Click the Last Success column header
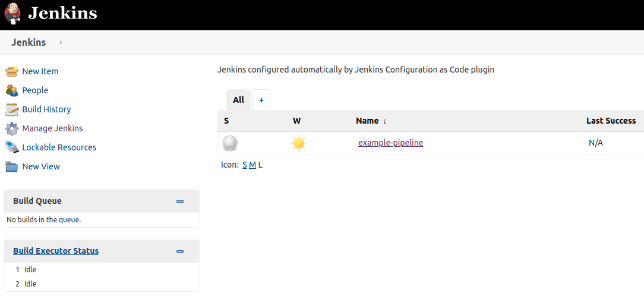 pyautogui.click(x=611, y=121)
